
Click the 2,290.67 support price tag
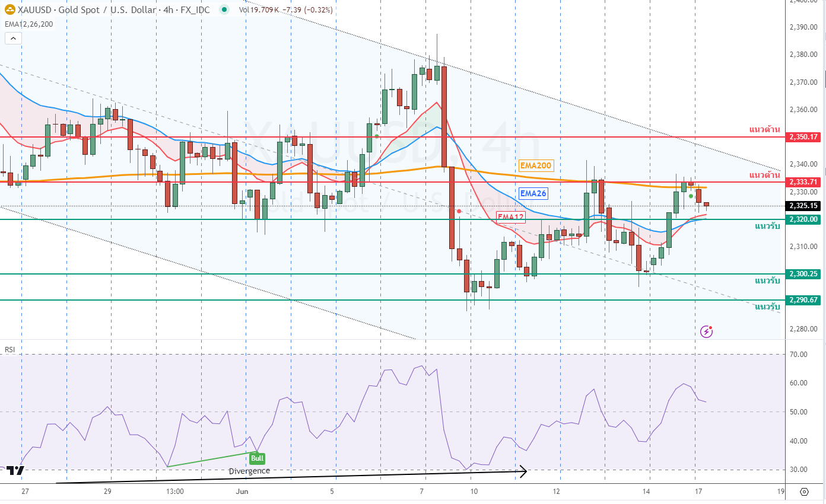(x=804, y=300)
